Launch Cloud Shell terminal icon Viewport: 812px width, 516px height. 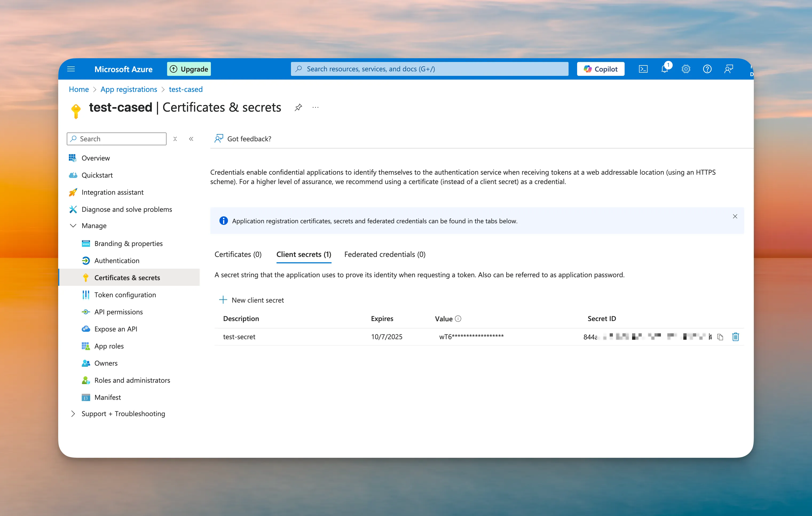(643, 69)
